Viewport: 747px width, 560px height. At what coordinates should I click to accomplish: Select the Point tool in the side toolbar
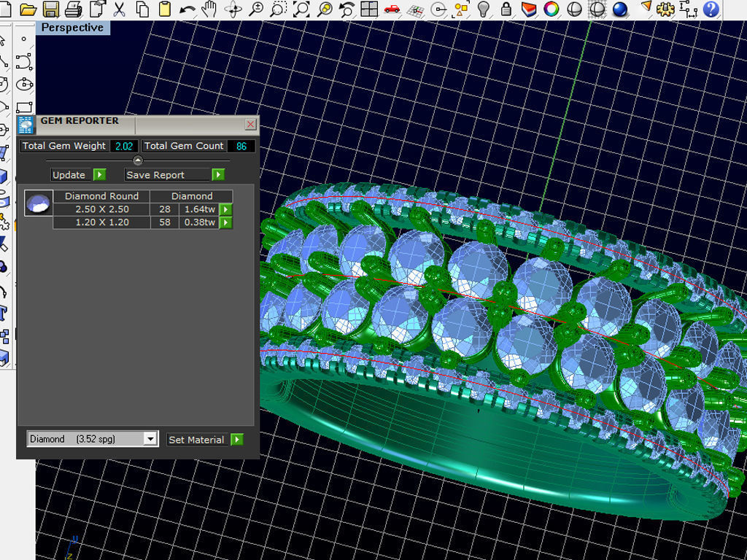click(24, 39)
